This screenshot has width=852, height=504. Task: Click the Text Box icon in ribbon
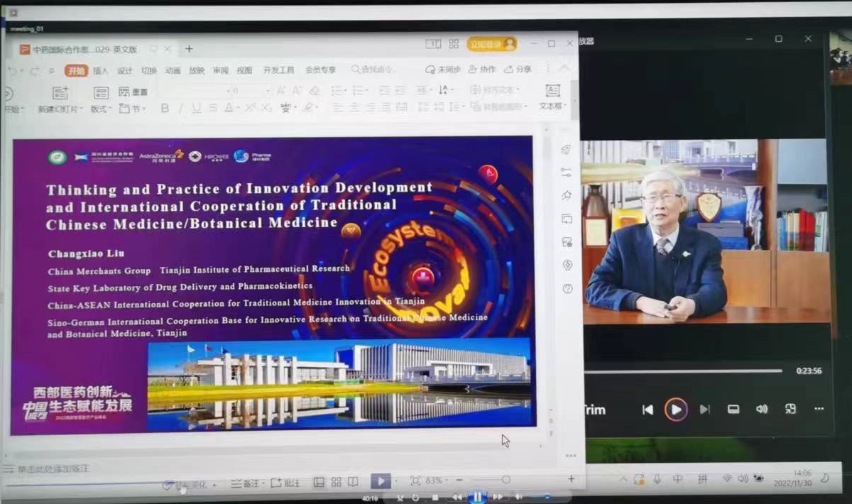552,91
